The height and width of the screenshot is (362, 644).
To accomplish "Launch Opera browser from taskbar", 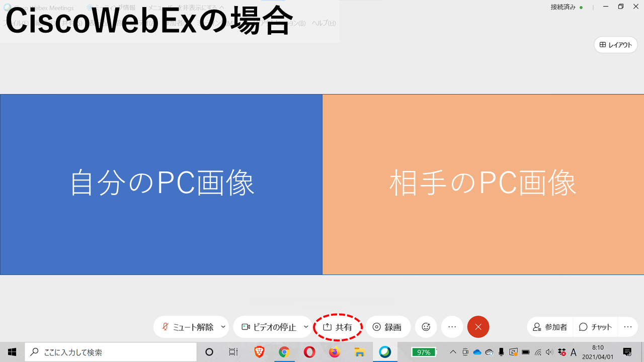I will (x=309, y=352).
